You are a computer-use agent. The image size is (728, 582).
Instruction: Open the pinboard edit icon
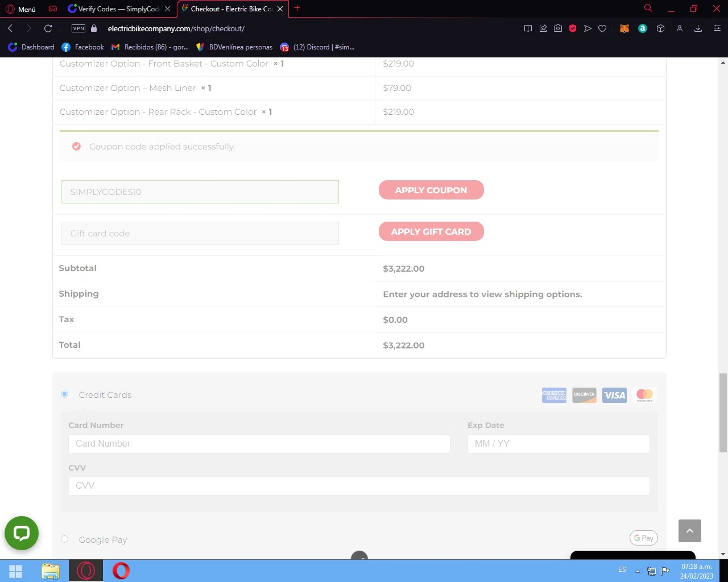tap(543, 28)
